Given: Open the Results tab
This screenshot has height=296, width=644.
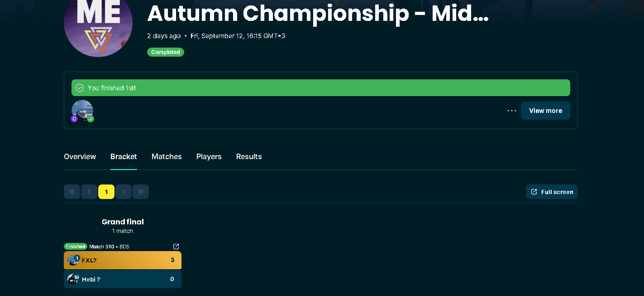Looking at the screenshot, I should (249, 157).
